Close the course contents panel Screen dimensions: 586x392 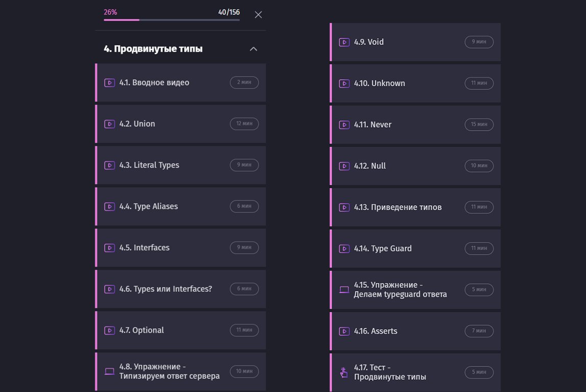[x=258, y=15]
